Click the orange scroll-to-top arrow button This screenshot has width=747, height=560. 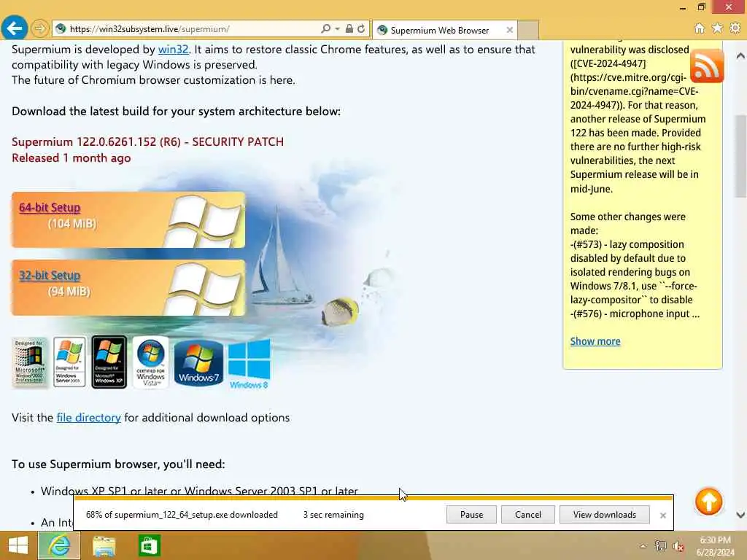(x=708, y=502)
